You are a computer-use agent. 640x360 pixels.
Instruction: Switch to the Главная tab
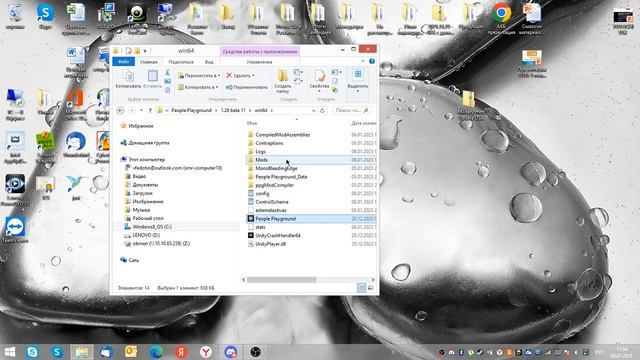[149, 62]
